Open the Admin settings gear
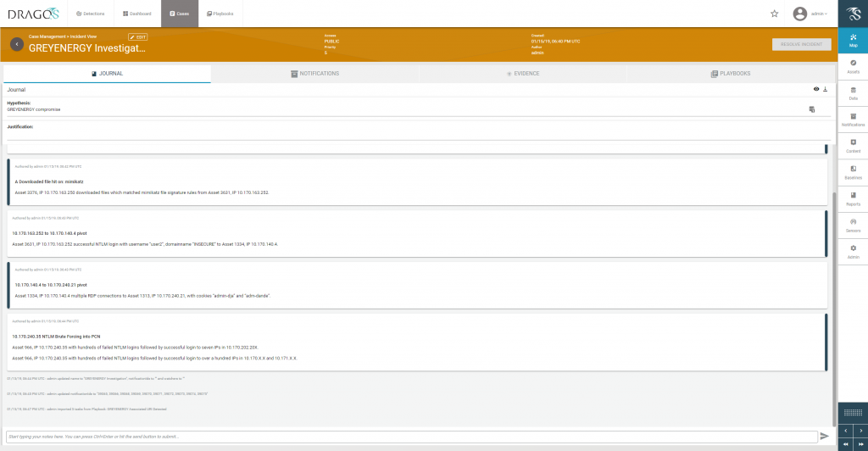The image size is (868, 451). 853,253
